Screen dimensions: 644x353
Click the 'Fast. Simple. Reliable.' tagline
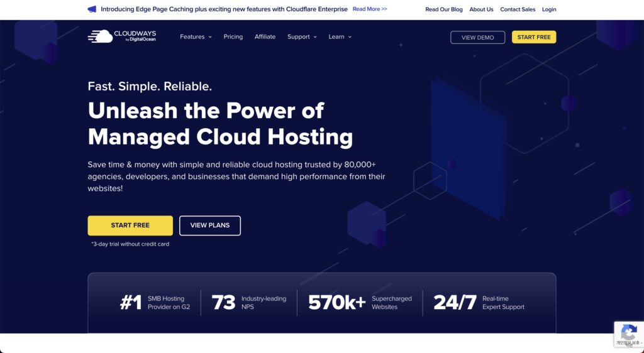150,87
